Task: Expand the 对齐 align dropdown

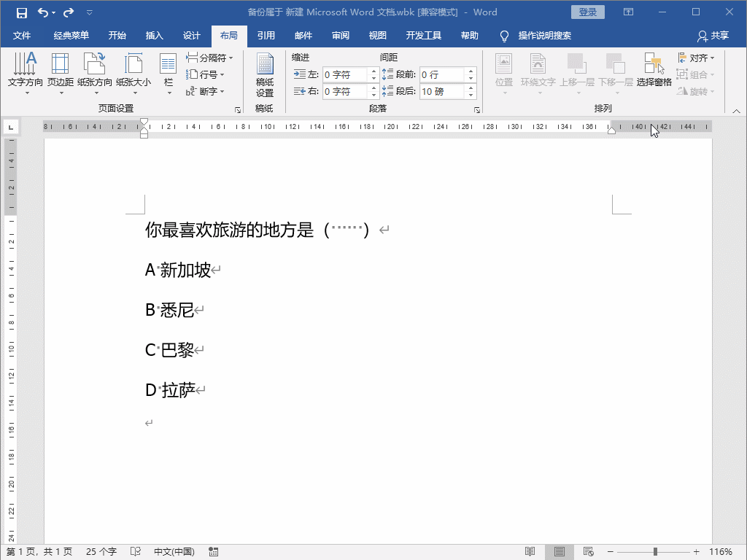Action: (697, 58)
